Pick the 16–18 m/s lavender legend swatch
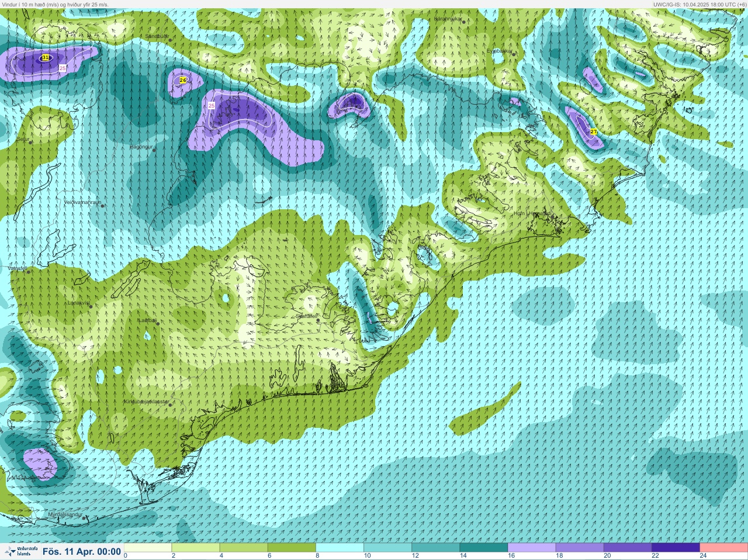Screen dimensions: 748x560 531,548
